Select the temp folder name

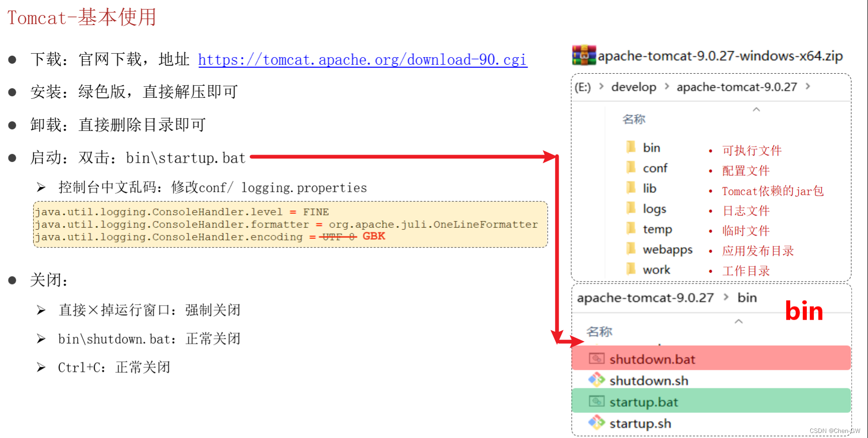(x=657, y=230)
